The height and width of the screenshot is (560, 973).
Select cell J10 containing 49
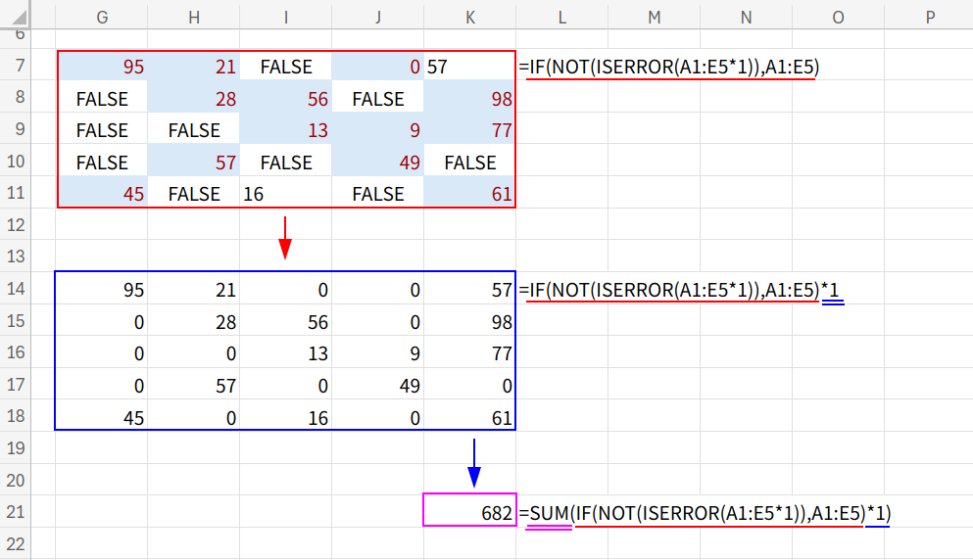tap(378, 163)
